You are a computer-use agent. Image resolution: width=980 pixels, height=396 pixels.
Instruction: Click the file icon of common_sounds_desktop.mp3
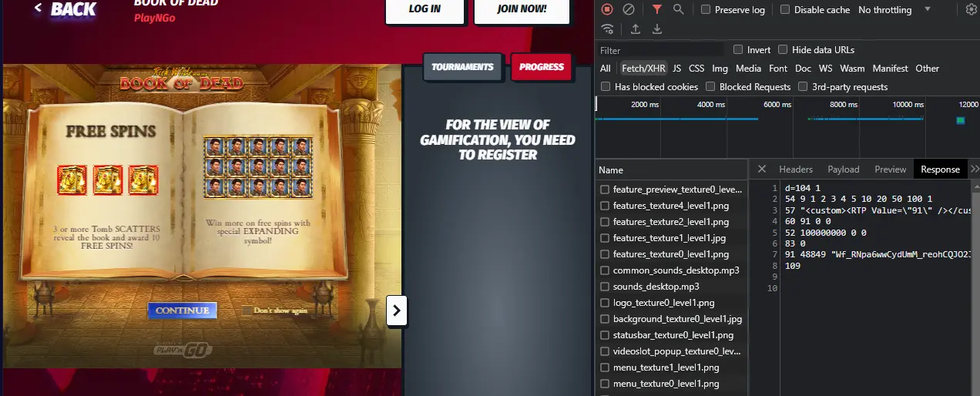pos(605,270)
